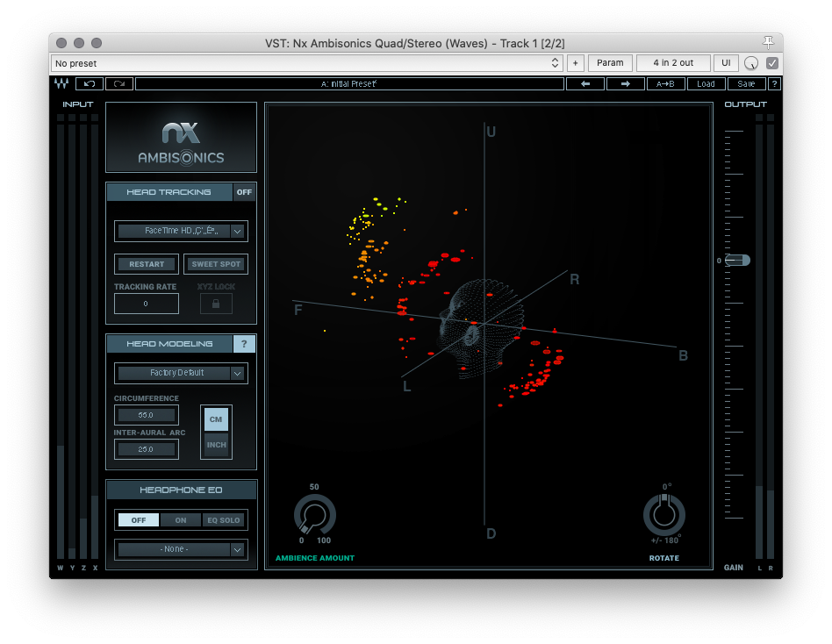
Task: Load the next preset with the right arrow
Action: tap(625, 83)
